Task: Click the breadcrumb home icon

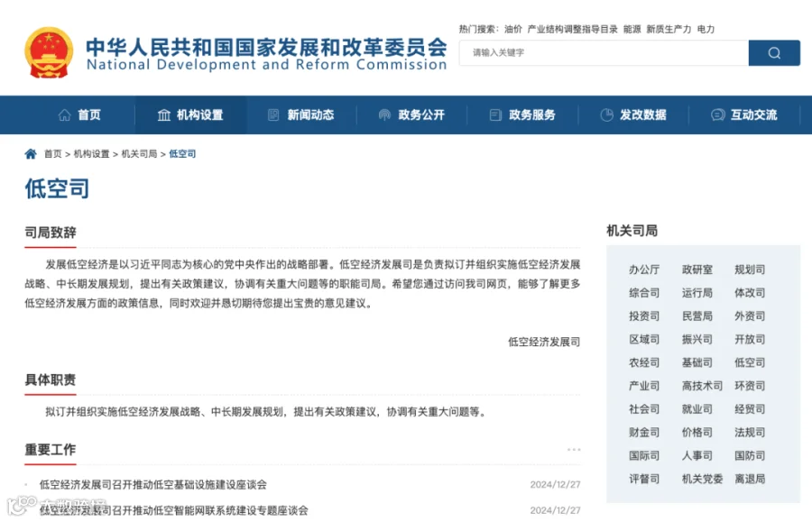Action: coord(31,153)
